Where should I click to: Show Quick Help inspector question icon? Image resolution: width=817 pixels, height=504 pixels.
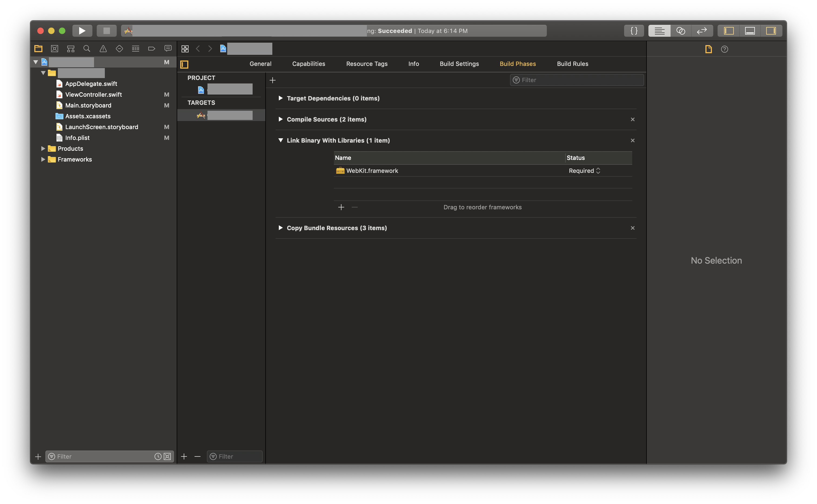coord(724,49)
